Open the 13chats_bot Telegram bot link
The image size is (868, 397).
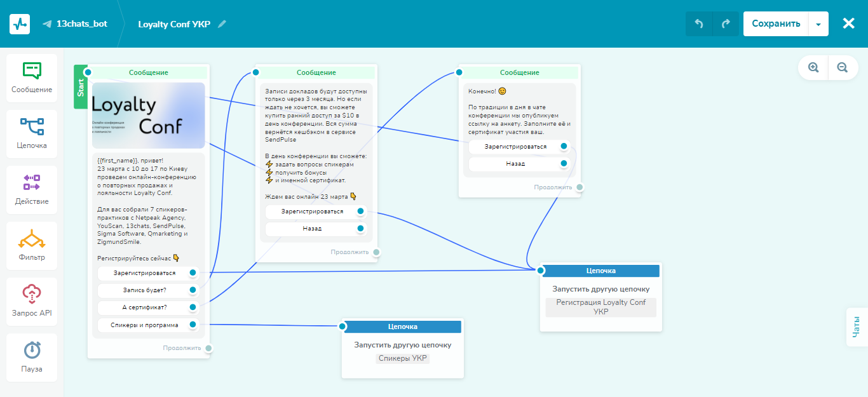point(75,24)
